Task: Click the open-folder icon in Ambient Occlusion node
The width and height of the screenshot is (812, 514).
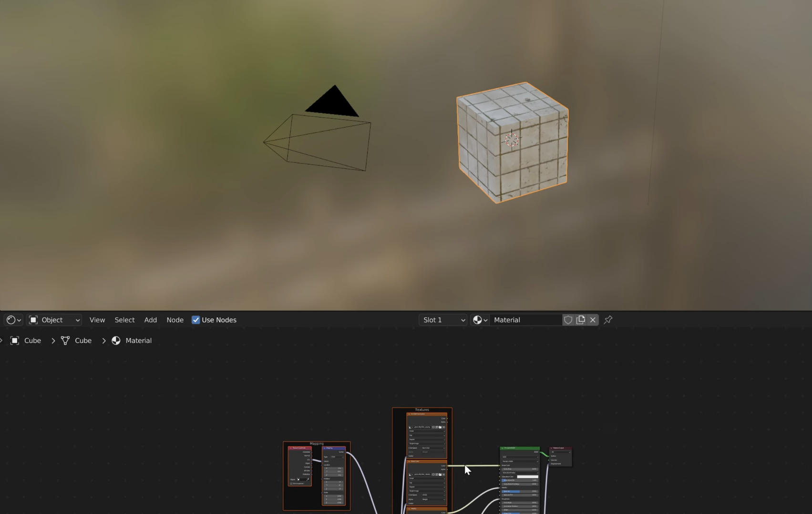Action: (440, 427)
